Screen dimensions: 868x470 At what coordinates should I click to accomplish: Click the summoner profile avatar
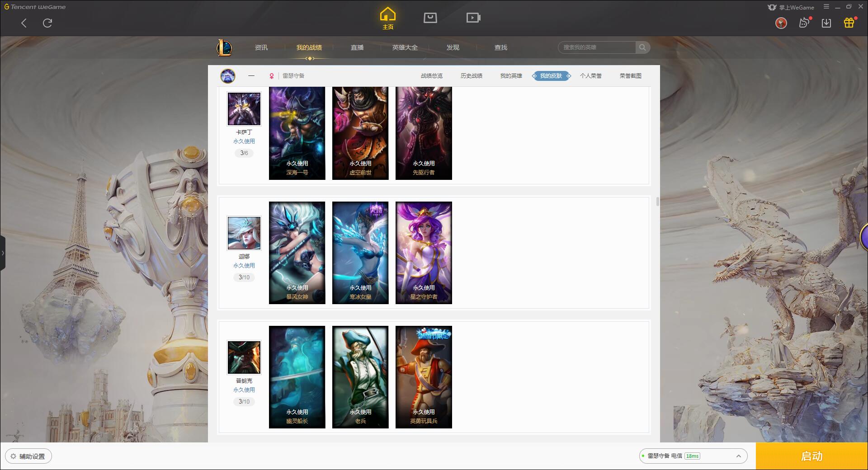tap(228, 76)
